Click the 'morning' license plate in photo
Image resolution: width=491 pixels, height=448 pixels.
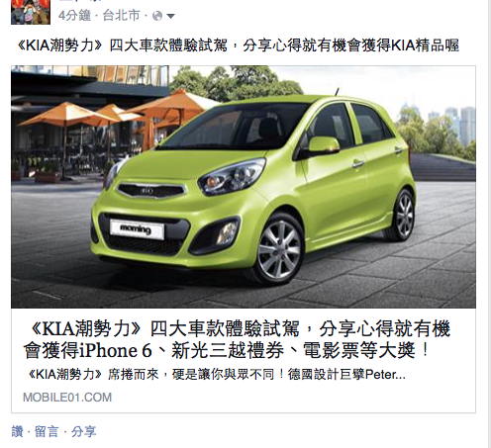(137, 228)
